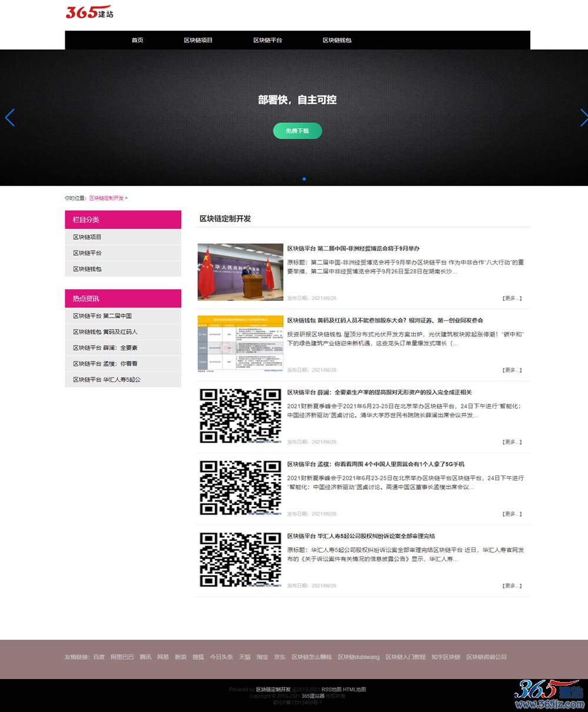Open 区块链平台 in the top navigation bar
The width and height of the screenshot is (588, 712).
point(268,40)
